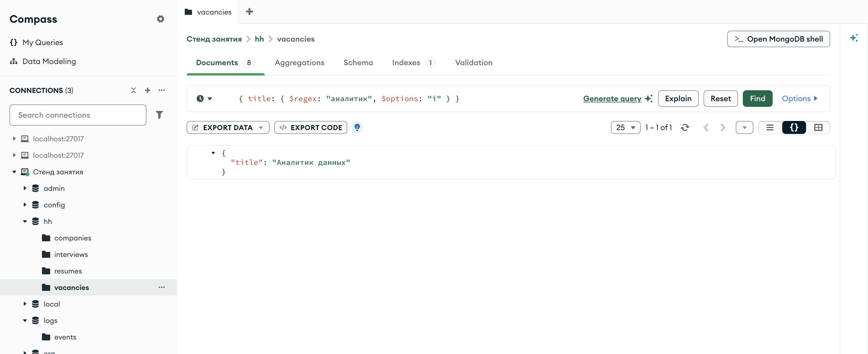Open the 25 documents per page dropdown
The height and width of the screenshot is (354, 868).
[625, 128]
